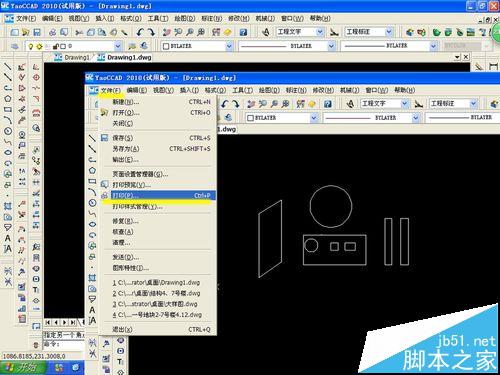Open the 修改(M) menu in the front window
This screenshot has width=500, height=375.
tap(323, 90)
